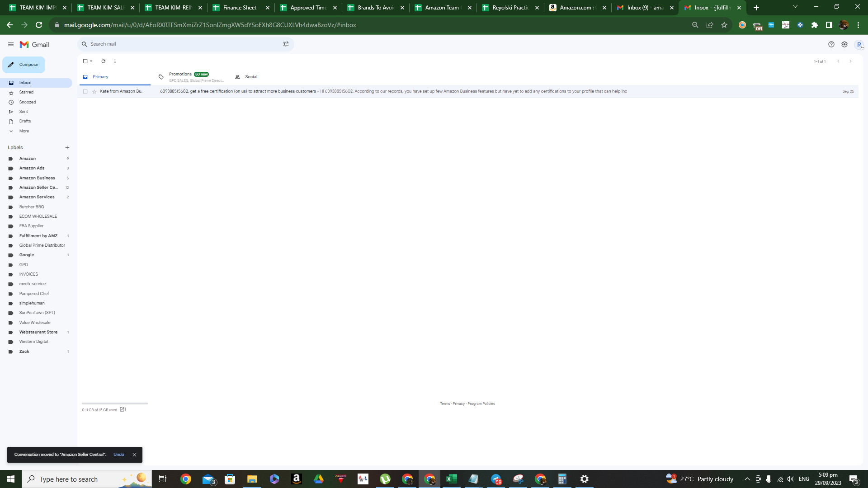Image resolution: width=868 pixels, height=488 pixels.
Task: Open a new Chrome tab
Action: 756,8
